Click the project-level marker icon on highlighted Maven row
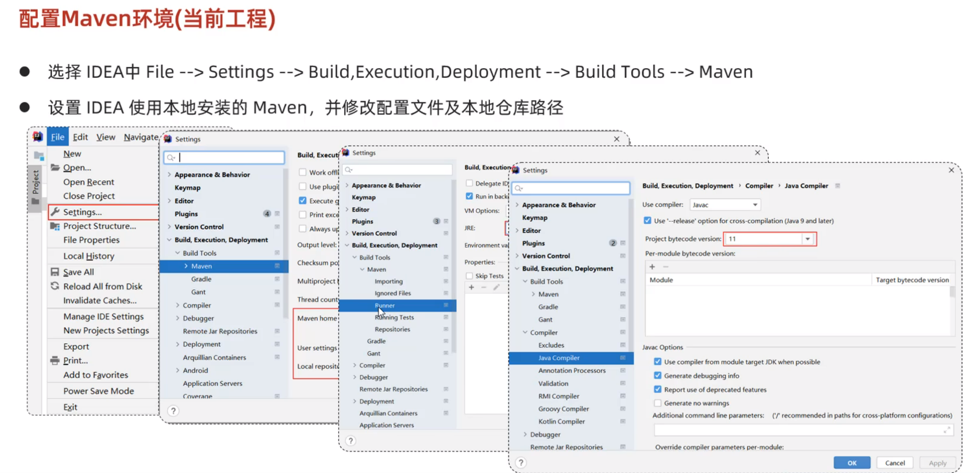 [277, 266]
